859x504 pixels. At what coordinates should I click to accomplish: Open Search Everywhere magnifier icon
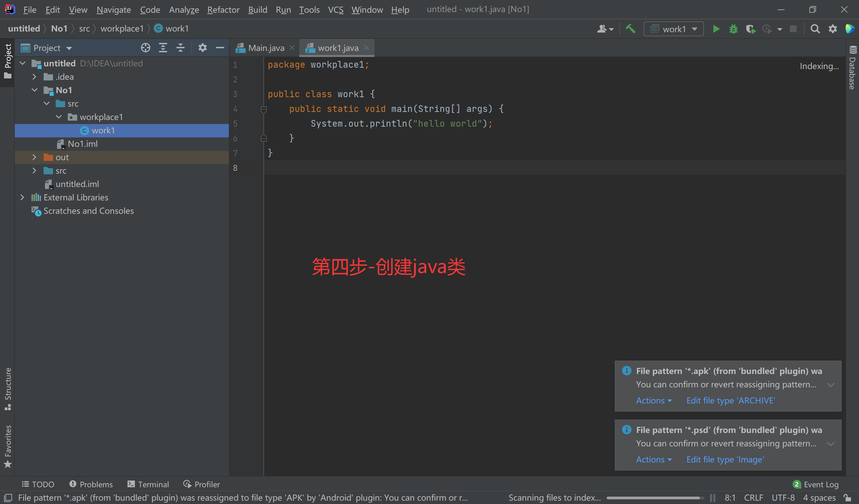pos(815,29)
